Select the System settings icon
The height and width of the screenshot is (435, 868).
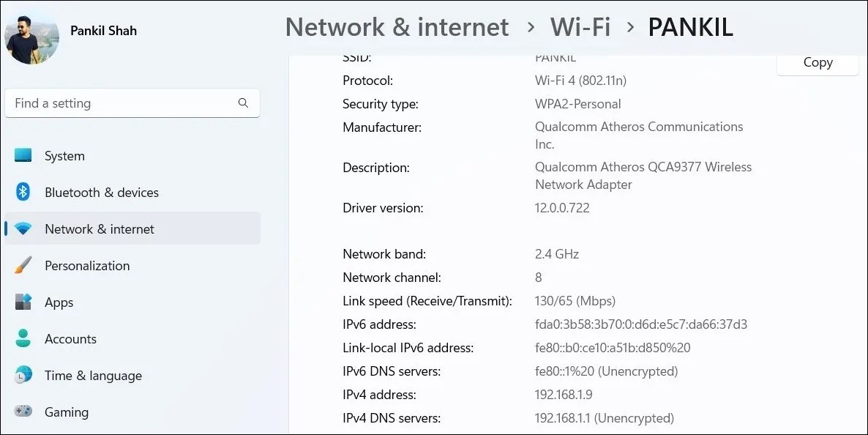[x=23, y=155]
